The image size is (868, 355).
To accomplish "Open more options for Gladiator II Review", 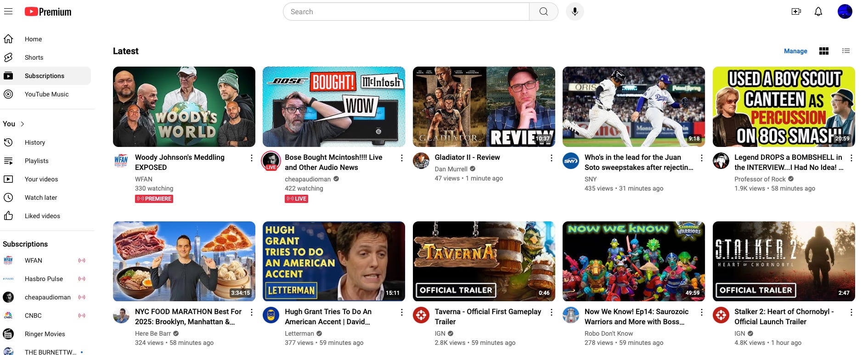I will 551,158.
